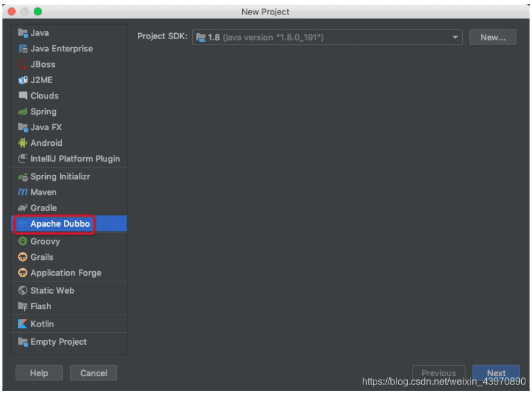Click the red JBoss icon
This screenshot has width=532, height=393.
click(23, 64)
